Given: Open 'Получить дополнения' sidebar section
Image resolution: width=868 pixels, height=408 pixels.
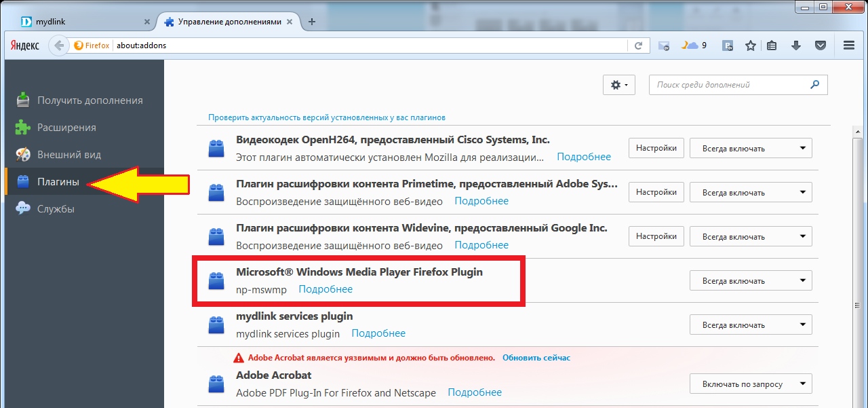Looking at the screenshot, I should tap(90, 100).
